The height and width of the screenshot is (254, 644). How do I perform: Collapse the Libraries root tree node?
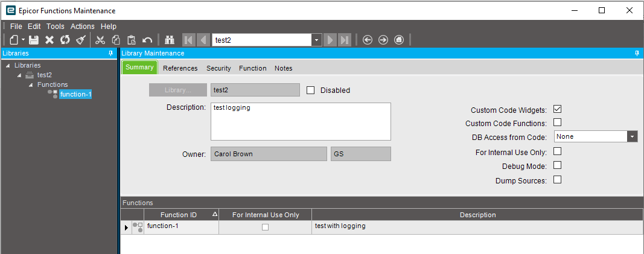pyautogui.click(x=8, y=66)
